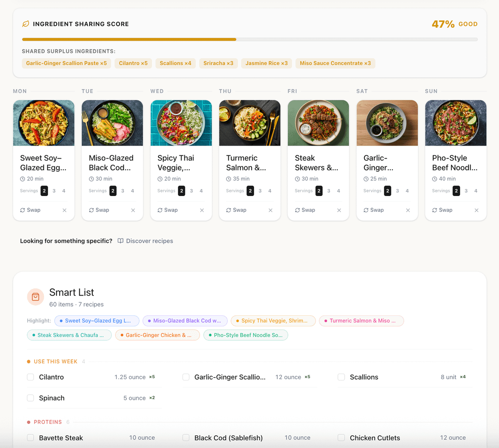
Task: Open the Discover recipes link
Action: pos(149,241)
